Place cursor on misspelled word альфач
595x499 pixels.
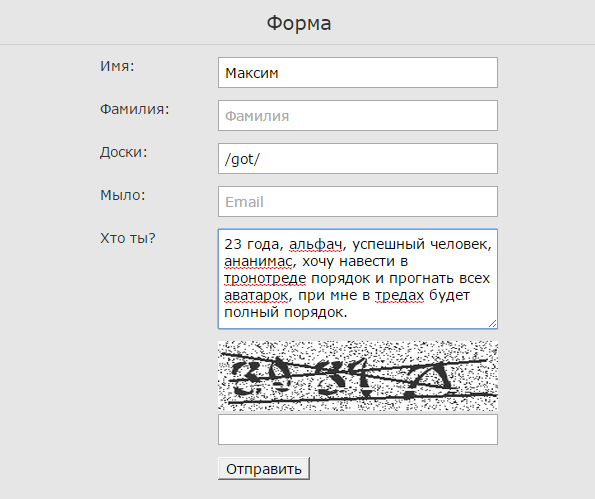pyautogui.click(x=315, y=244)
